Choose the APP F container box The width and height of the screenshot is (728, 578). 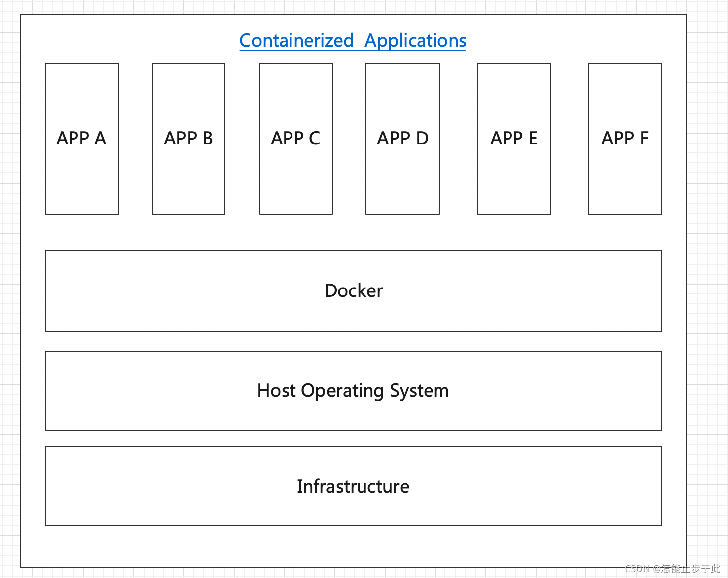tap(625, 139)
